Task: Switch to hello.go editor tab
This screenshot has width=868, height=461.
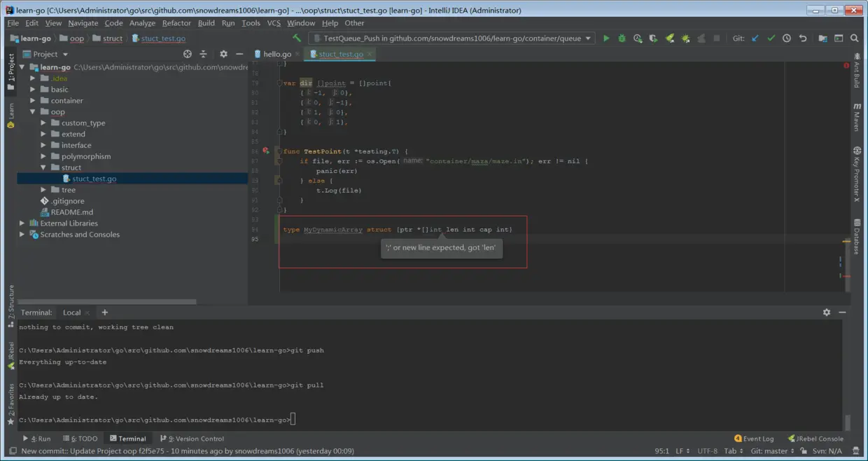Action: tap(277, 54)
